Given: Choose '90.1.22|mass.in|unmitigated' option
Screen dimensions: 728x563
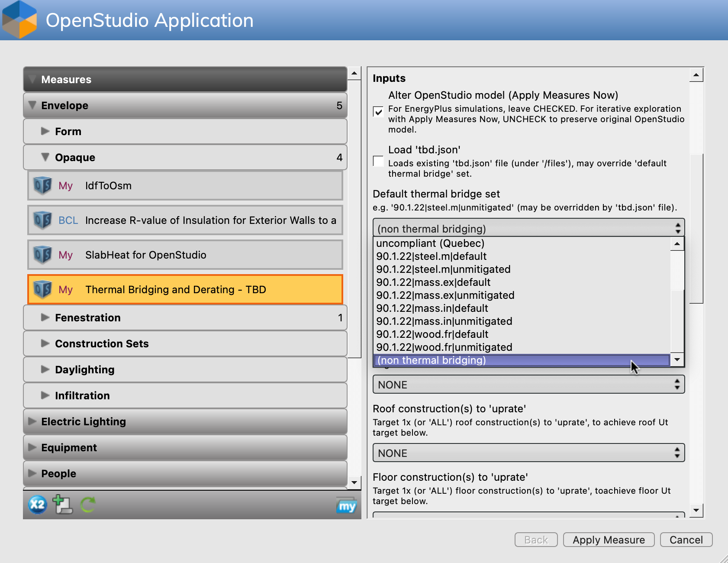Looking at the screenshot, I should point(522,321).
